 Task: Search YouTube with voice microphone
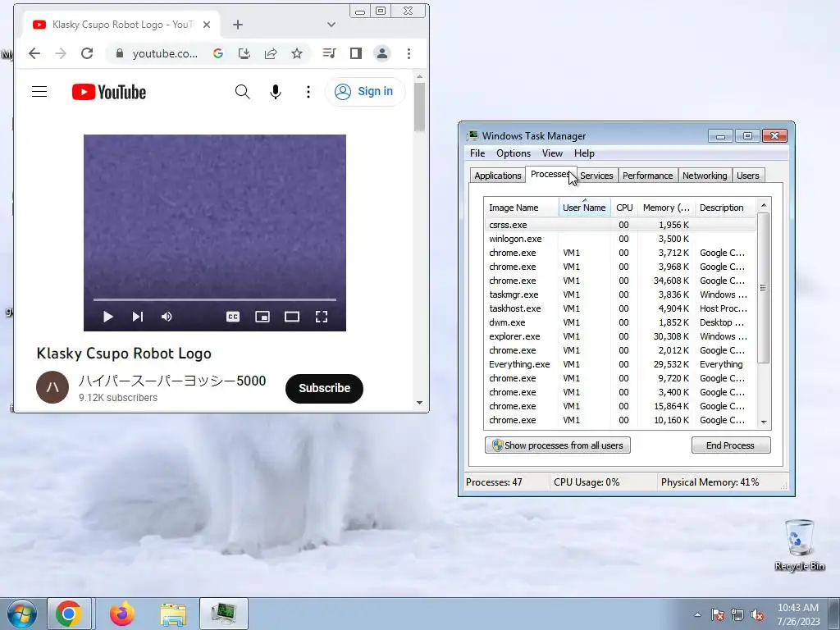[276, 92]
